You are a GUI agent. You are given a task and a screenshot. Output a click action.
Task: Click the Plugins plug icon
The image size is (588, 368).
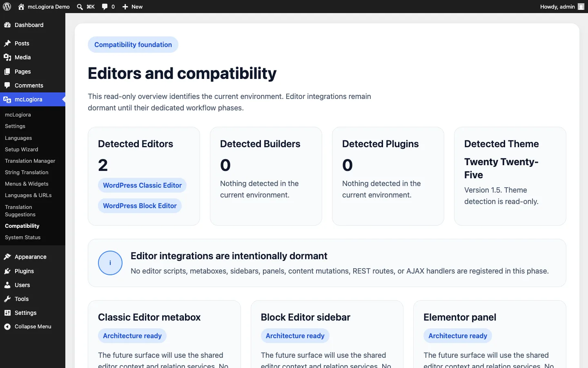tap(7, 271)
